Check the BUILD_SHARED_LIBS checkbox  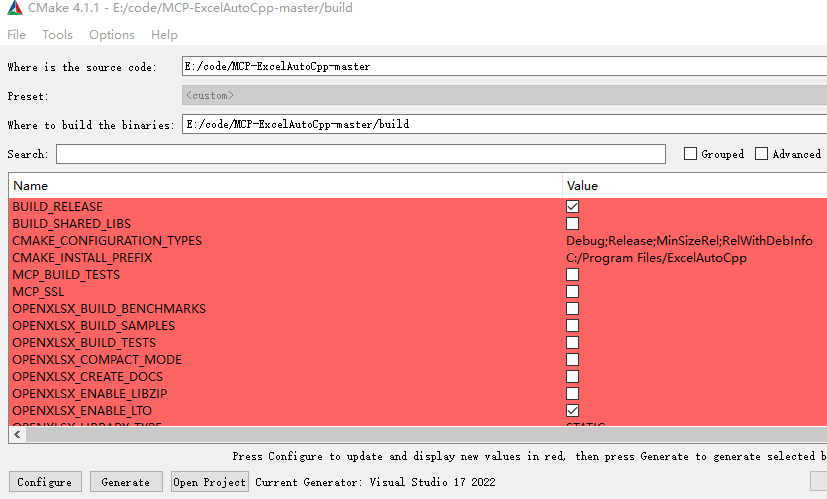tap(572, 224)
